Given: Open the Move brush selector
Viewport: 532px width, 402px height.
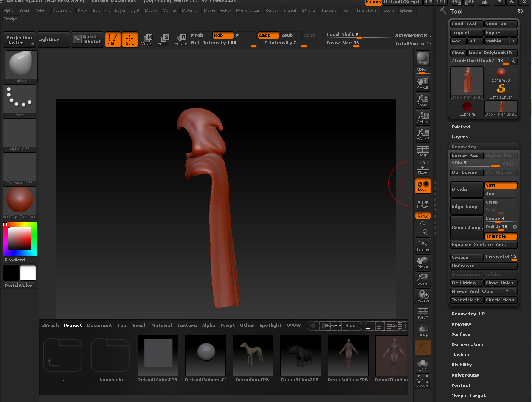Looking at the screenshot, I should (20, 67).
